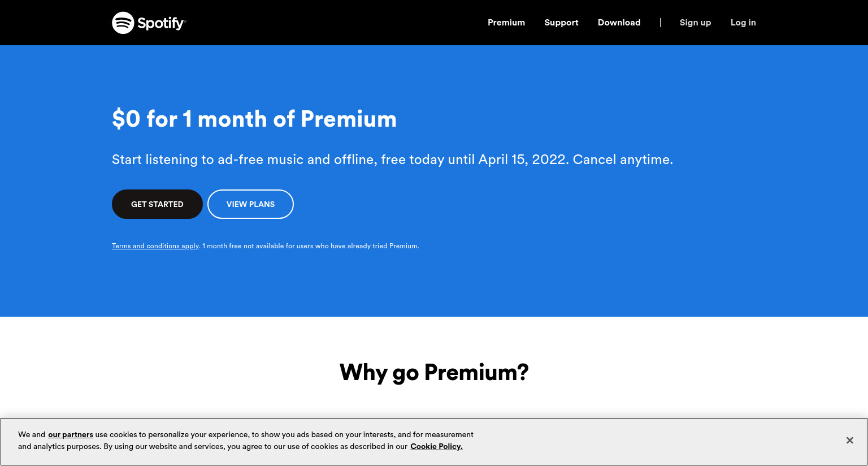The height and width of the screenshot is (466, 868).
Task: Go to the Download page link
Action: click(x=619, y=23)
